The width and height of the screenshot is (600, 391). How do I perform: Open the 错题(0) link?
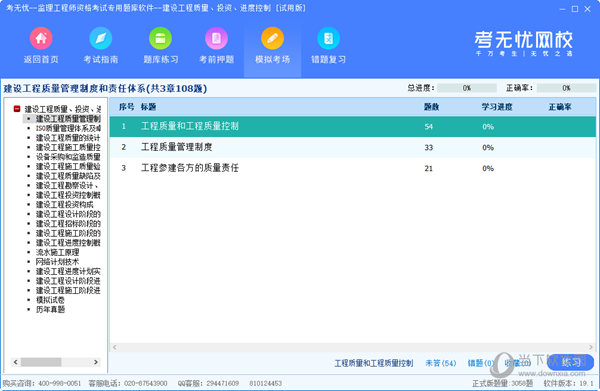click(480, 363)
